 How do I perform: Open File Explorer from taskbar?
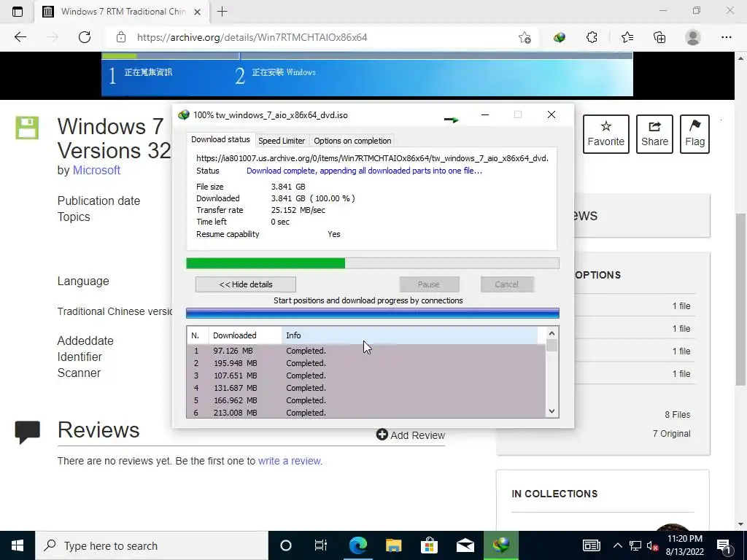click(393, 545)
